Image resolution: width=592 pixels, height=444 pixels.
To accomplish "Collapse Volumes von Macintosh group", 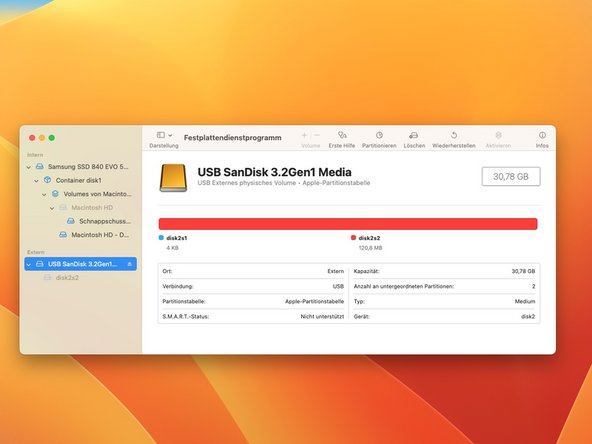I will tap(44, 194).
